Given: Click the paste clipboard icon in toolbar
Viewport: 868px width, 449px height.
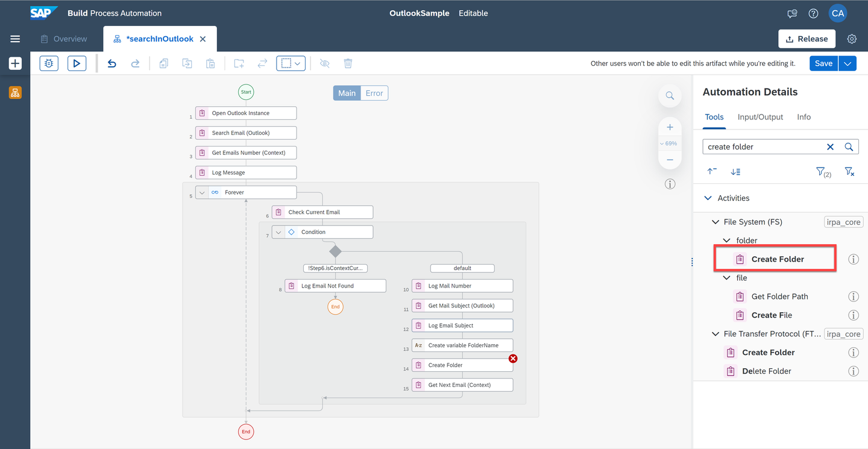Looking at the screenshot, I should [x=210, y=63].
